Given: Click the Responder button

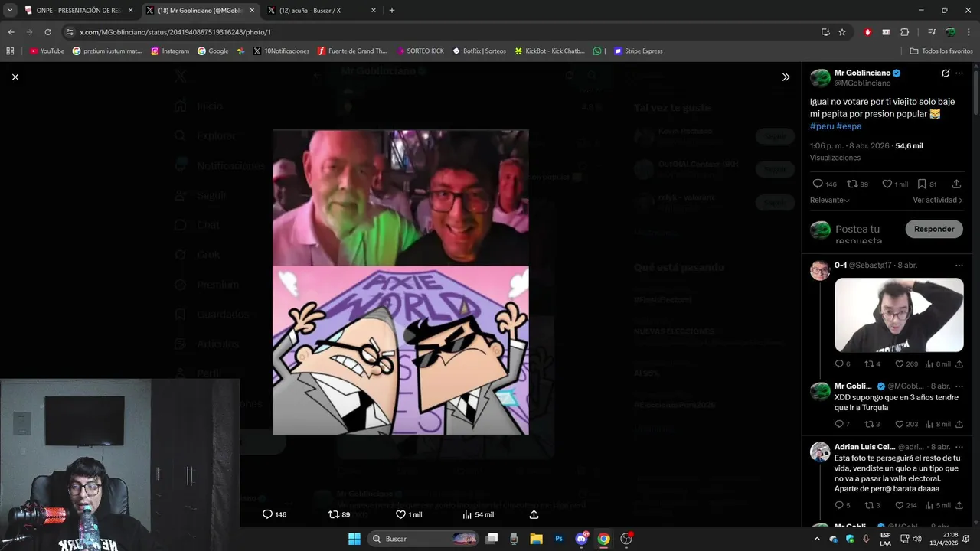Looking at the screenshot, I should [x=934, y=229].
